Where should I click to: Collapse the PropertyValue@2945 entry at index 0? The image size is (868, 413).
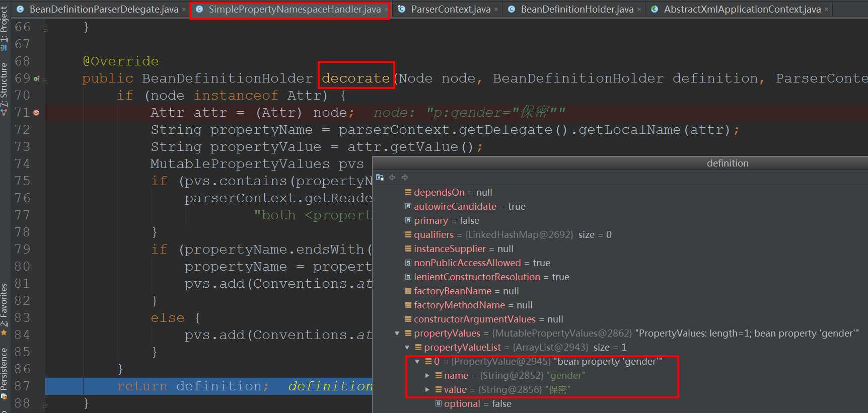tap(417, 361)
